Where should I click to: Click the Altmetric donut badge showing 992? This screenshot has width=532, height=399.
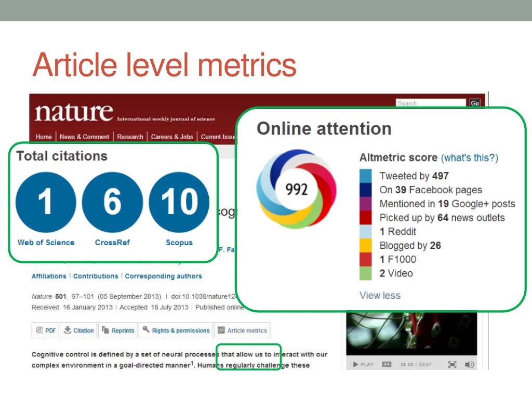click(x=297, y=189)
